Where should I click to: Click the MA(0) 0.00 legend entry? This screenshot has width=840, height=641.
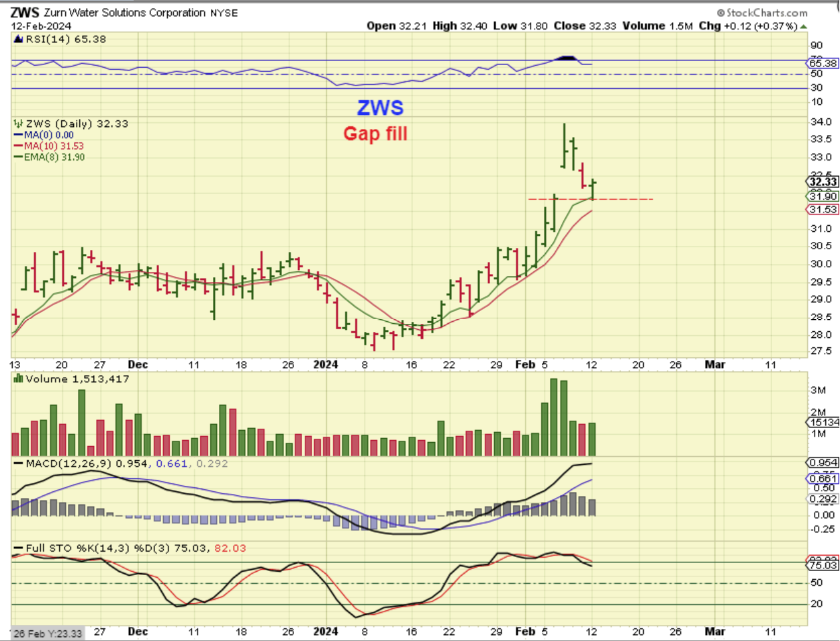[x=44, y=135]
